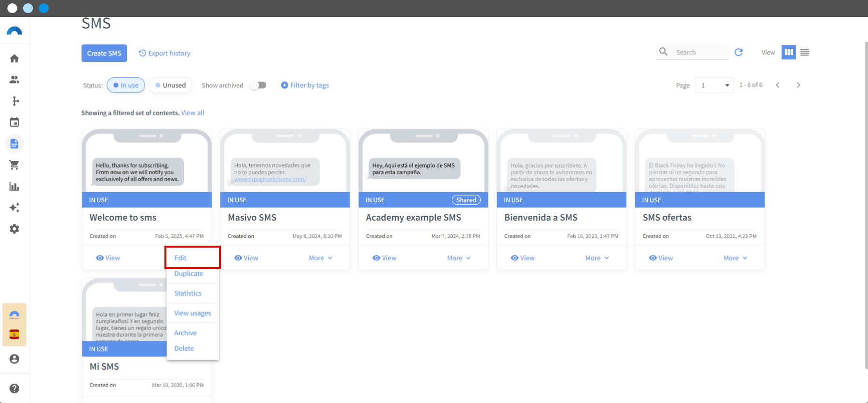Open the Settings gear icon in sidebar
Screen dimensions: 868x403
tap(14, 229)
